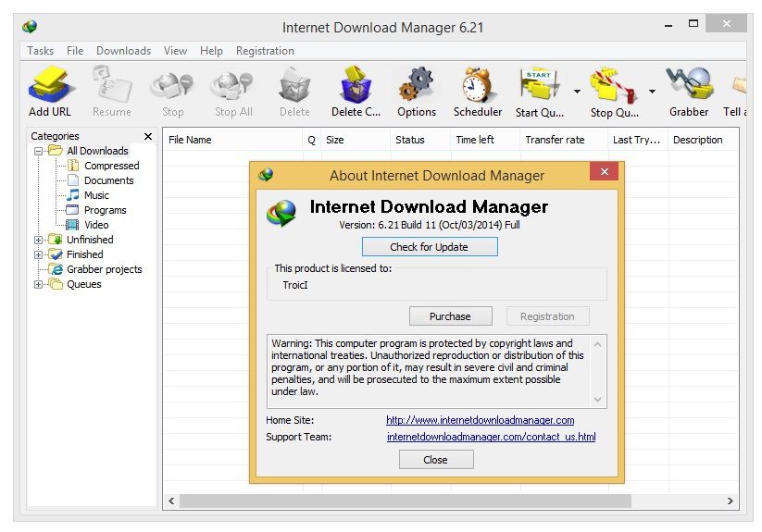Click the Video film icon
762x532 pixels.
tap(72, 225)
